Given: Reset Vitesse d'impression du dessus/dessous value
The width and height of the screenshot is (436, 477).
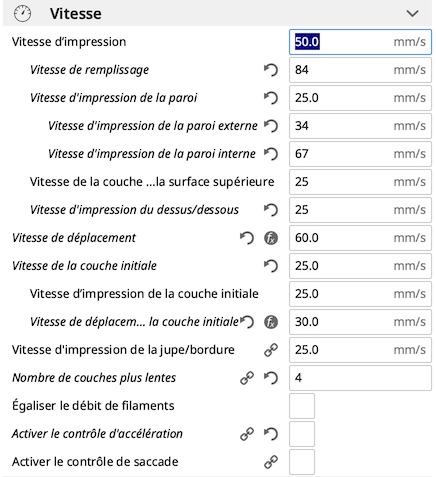Looking at the screenshot, I should (x=271, y=210).
